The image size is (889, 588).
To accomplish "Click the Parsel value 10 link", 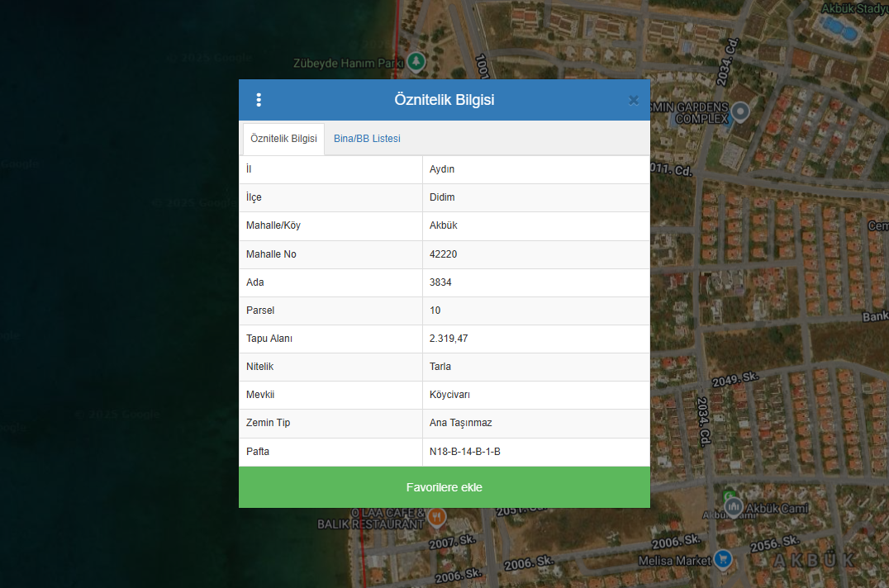I will click(x=435, y=311).
